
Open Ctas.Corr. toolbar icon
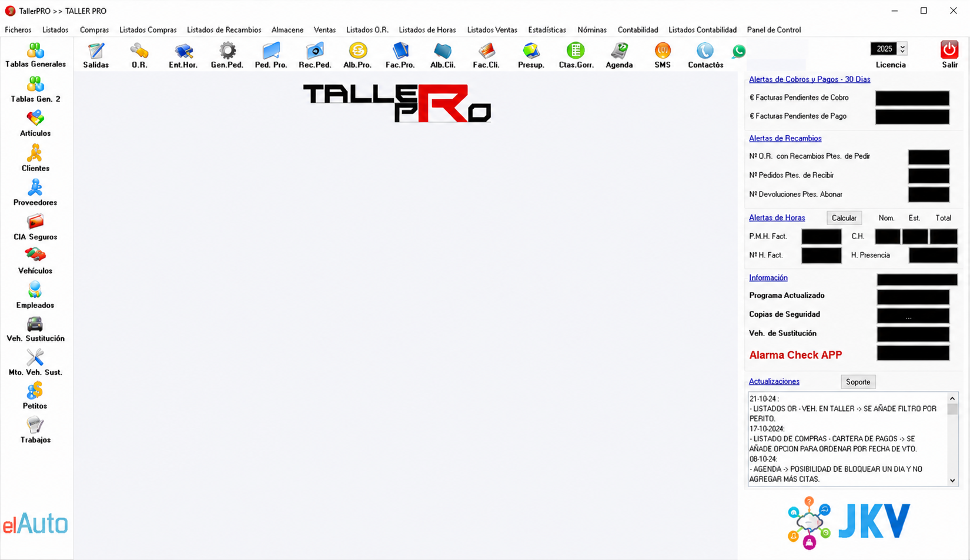(x=576, y=56)
